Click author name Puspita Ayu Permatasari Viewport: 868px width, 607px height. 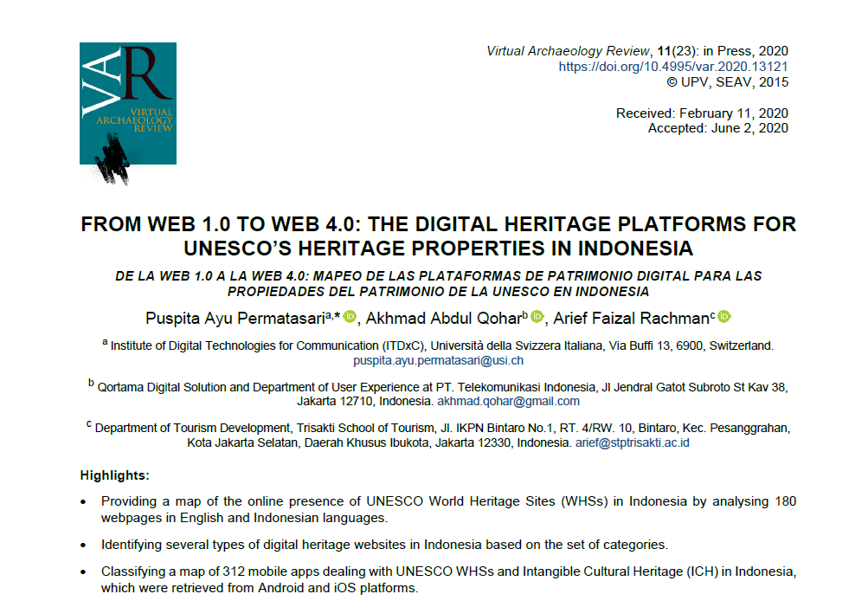235,319
